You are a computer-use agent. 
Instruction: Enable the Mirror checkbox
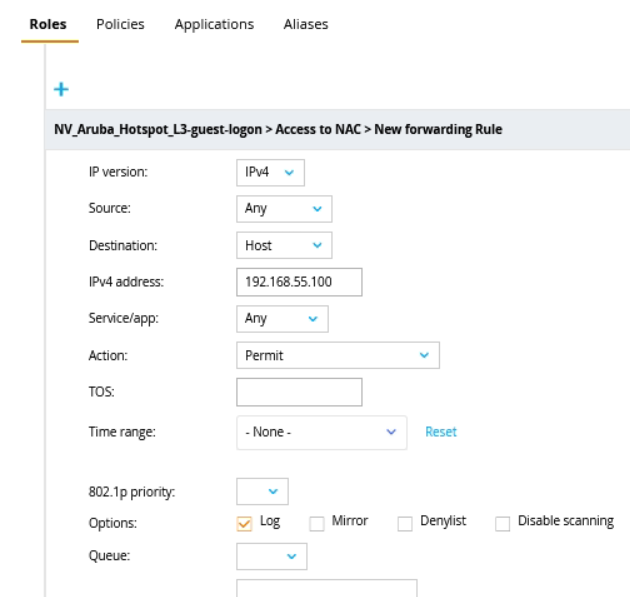tap(317, 523)
